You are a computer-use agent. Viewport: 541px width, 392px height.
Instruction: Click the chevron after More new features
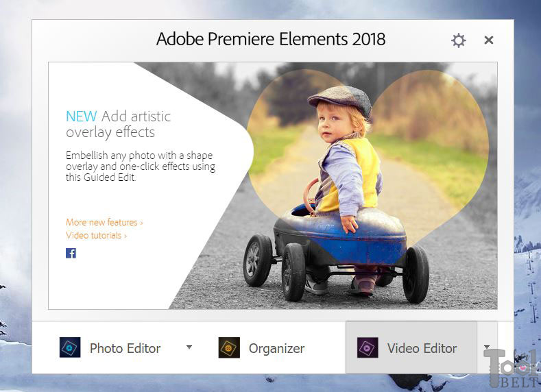[x=141, y=223]
